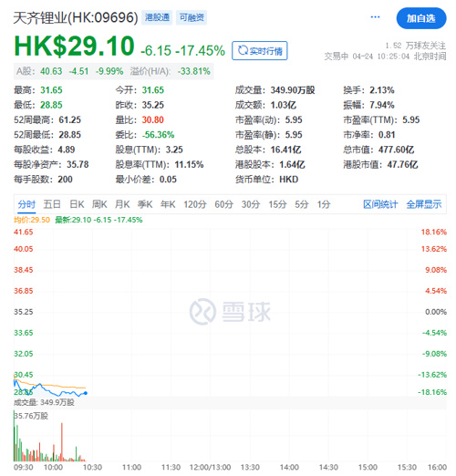
Task: Click the 港股通 tag
Action: coord(157,17)
